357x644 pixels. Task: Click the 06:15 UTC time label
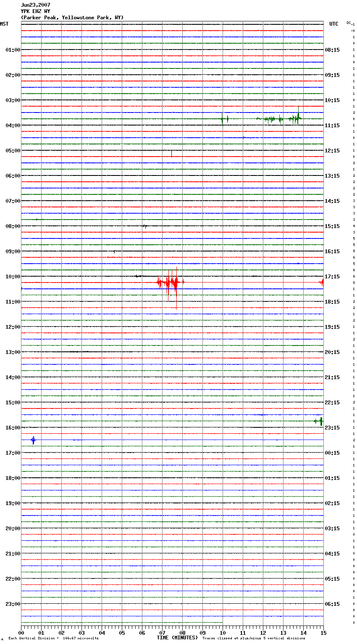332,604
